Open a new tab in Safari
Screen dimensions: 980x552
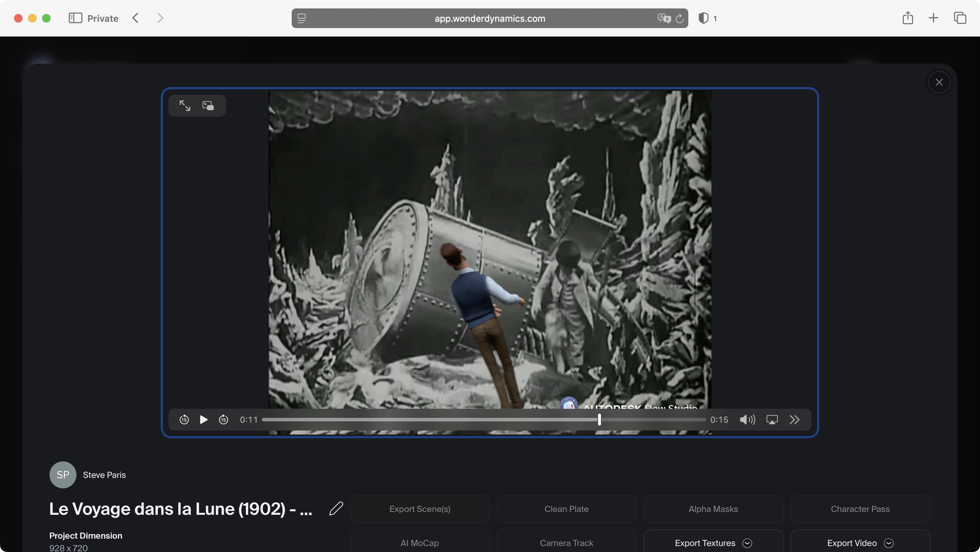[x=933, y=18]
